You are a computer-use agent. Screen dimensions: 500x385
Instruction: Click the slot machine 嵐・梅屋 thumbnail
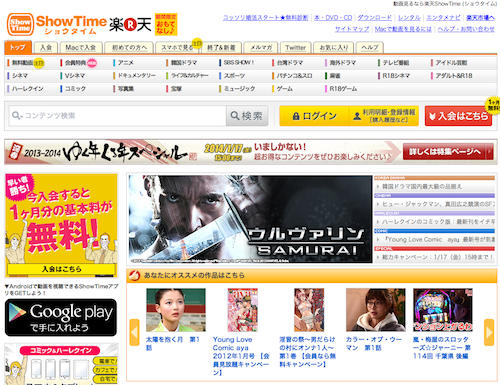pyautogui.click(x=443, y=310)
